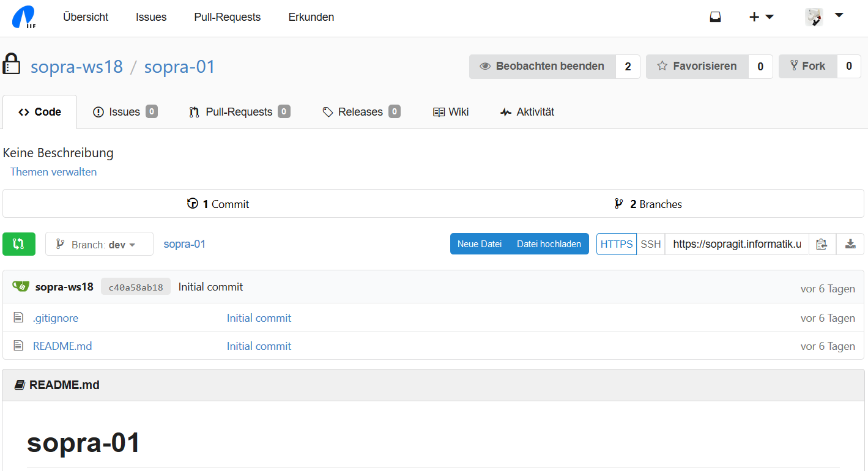The width and height of the screenshot is (868, 471).
Task: Select HTTPS clone protocol
Action: click(x=617, y=244)
